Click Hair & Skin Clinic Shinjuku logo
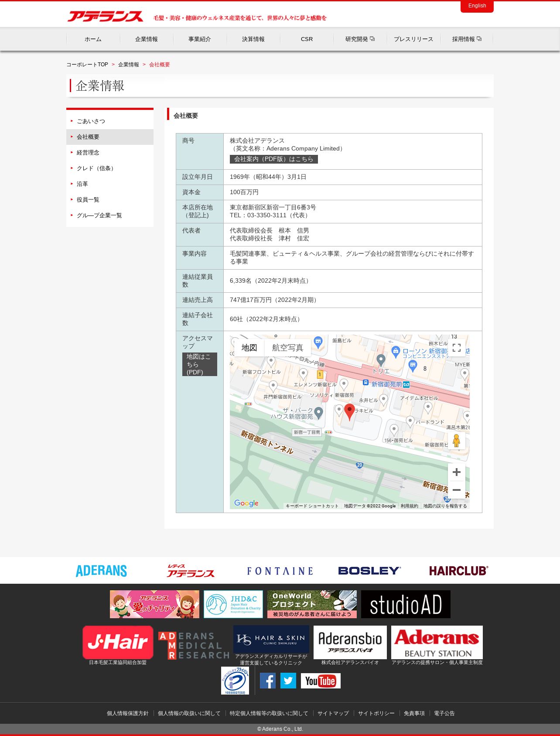The height and width of the screenshot is (736, 560). (x=271, y=639)
